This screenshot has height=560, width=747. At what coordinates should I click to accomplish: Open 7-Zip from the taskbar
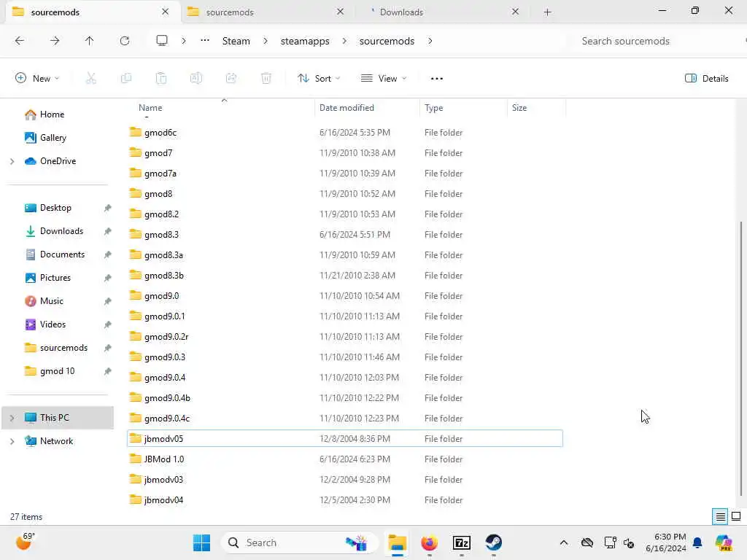462,542
